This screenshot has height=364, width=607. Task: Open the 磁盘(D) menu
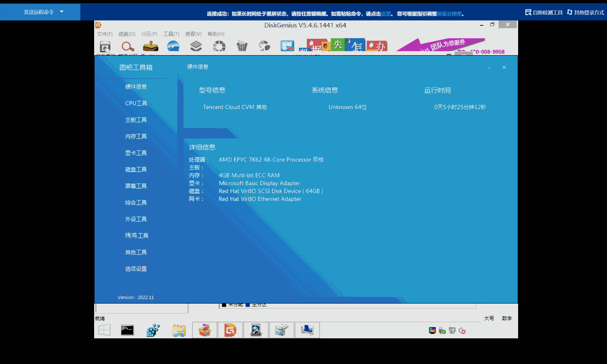pyautogui.click(x=127, y=34)
